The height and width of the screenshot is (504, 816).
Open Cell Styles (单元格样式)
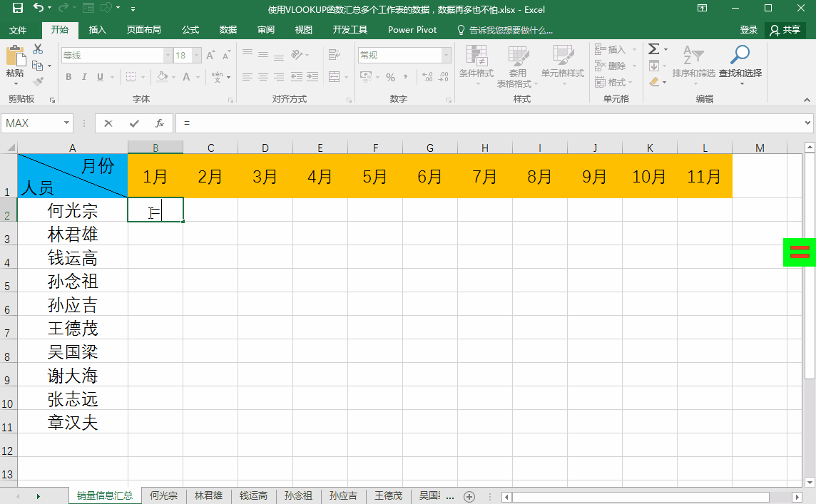point(563,66)
